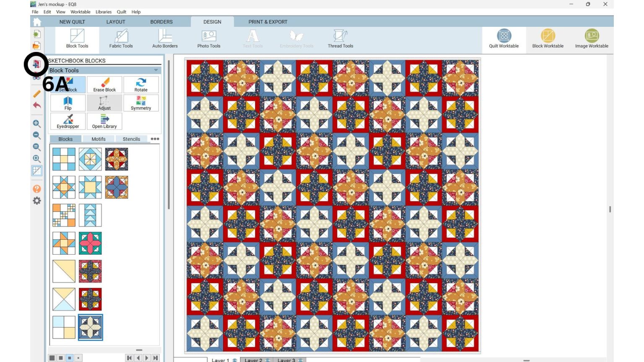Select the smallest block preview size
The width and height of the screenshot is (644, 362).
click(x=78, y=358)
